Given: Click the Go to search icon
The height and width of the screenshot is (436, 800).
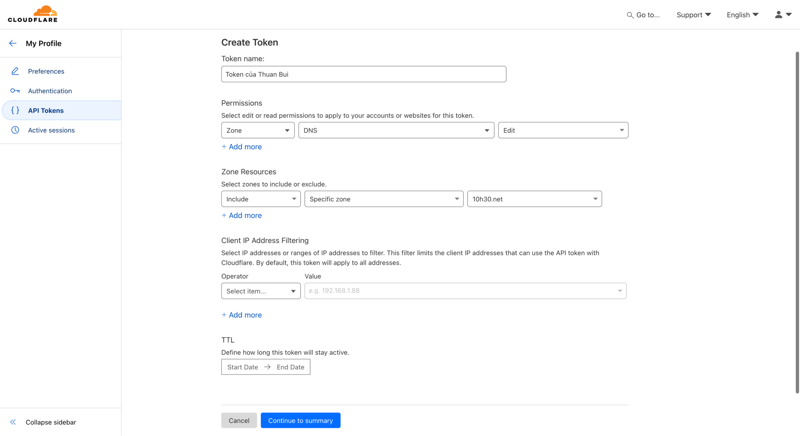Looking at the screenshot, I should 630,15.
